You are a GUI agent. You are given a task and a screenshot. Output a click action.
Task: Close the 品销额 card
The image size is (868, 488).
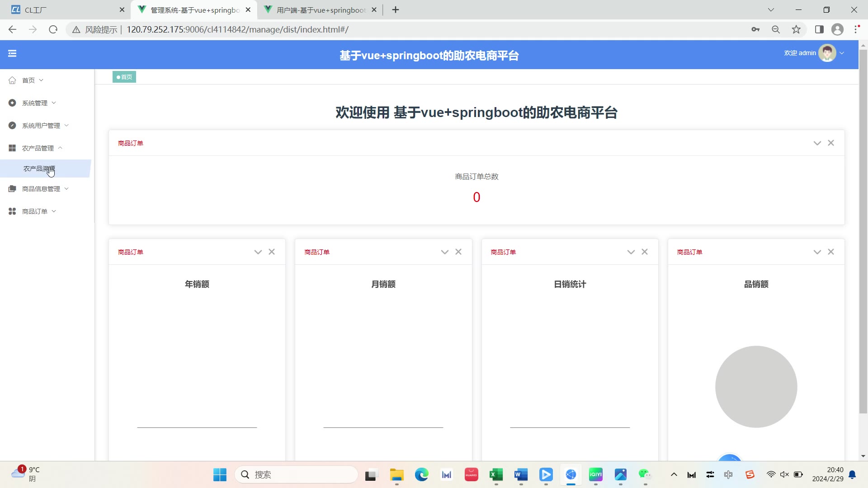click(x=831, y=252)
